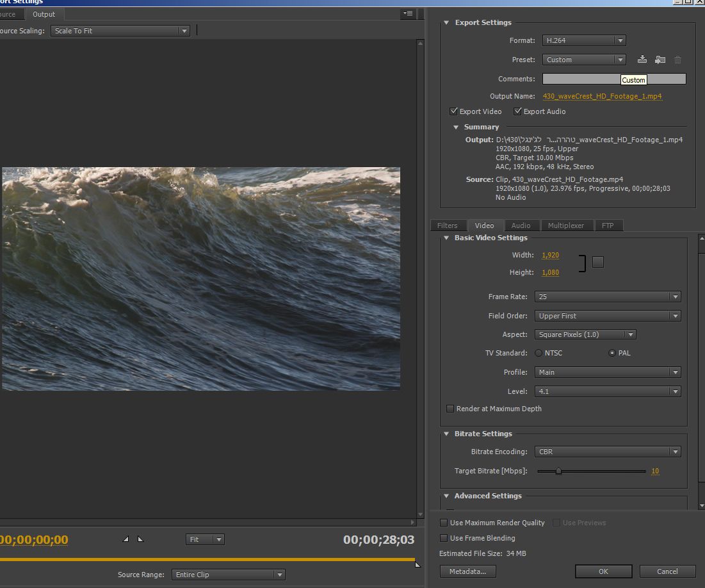Viewport: 705px width, 588px height.
Task: Click the Set In Point triangle
Action: (x=126, y=539)
